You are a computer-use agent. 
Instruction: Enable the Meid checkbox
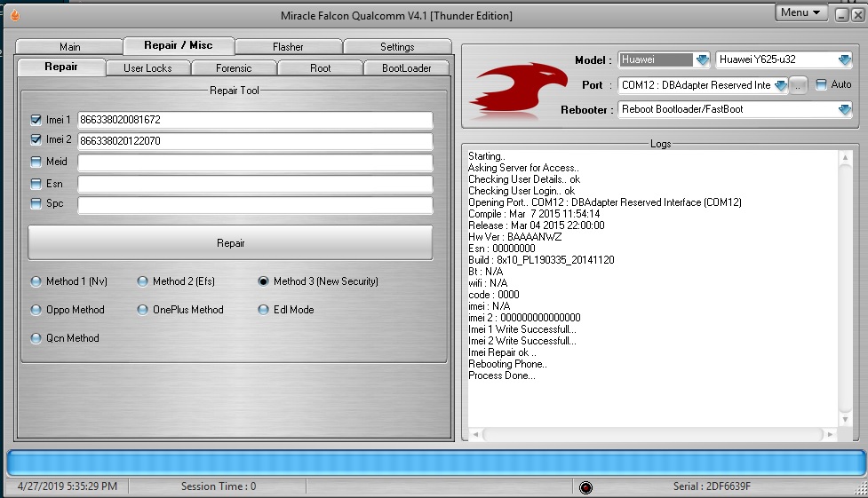[x=36, y=162]
